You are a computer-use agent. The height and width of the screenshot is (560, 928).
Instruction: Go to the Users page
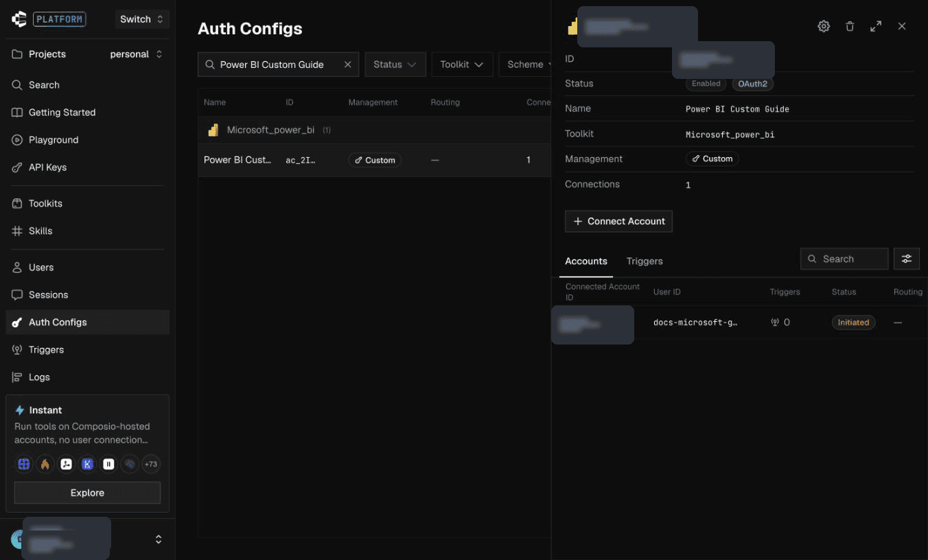point(88,268)
